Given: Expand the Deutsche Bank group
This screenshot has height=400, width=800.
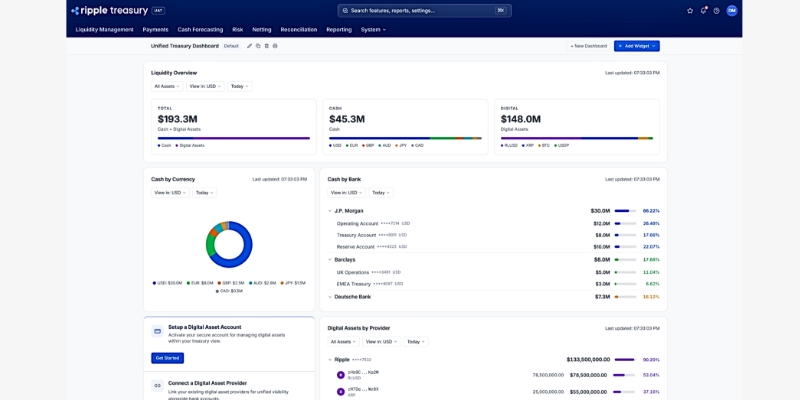Looking at the screenshot, I should 330,297.
